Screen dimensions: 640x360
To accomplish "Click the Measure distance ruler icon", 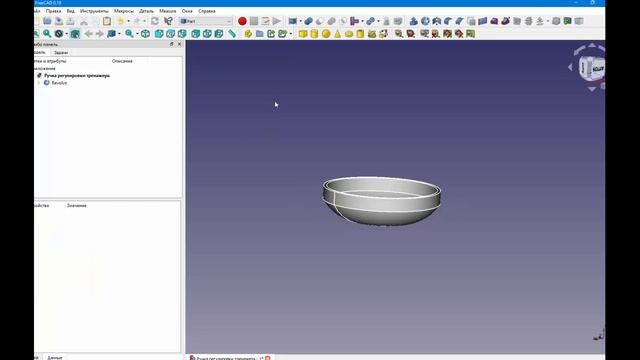I will [x=232, y=34].
